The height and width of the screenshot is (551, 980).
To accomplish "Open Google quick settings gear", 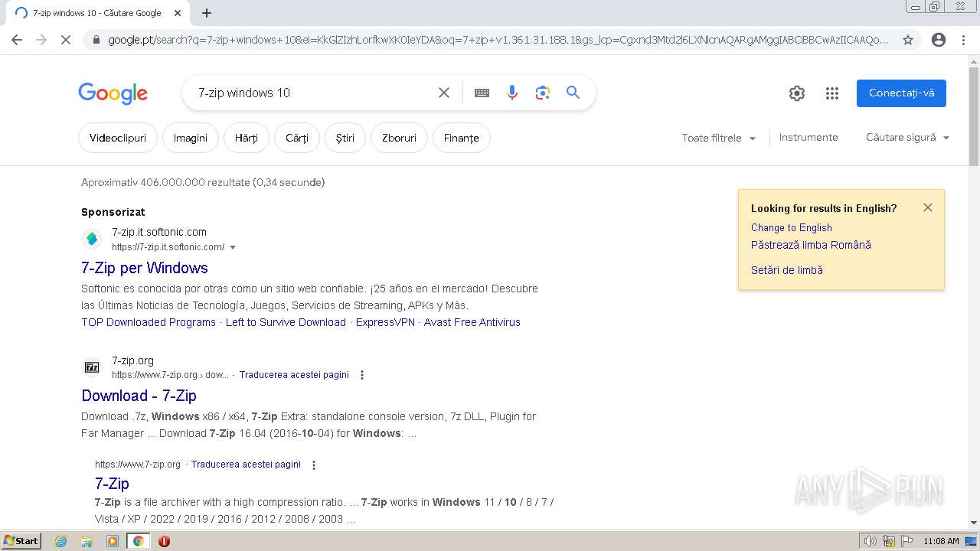I will pyautogui.click(x=797, y=93).
